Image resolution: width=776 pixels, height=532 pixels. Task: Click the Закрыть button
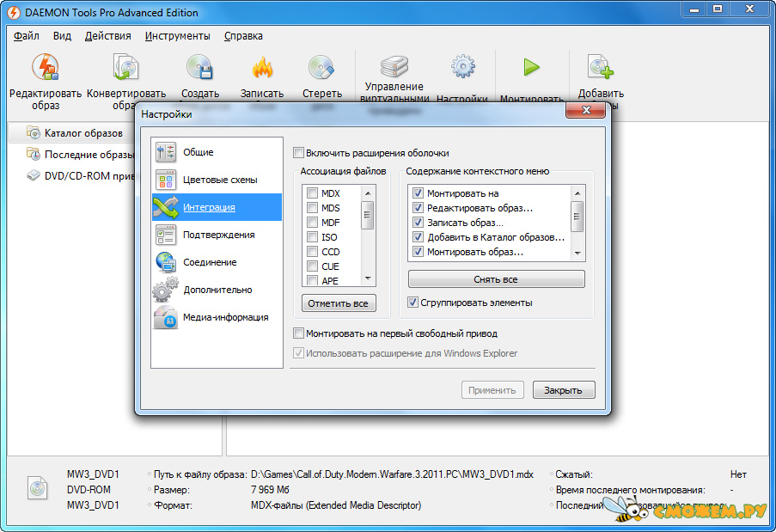point(563,389)
